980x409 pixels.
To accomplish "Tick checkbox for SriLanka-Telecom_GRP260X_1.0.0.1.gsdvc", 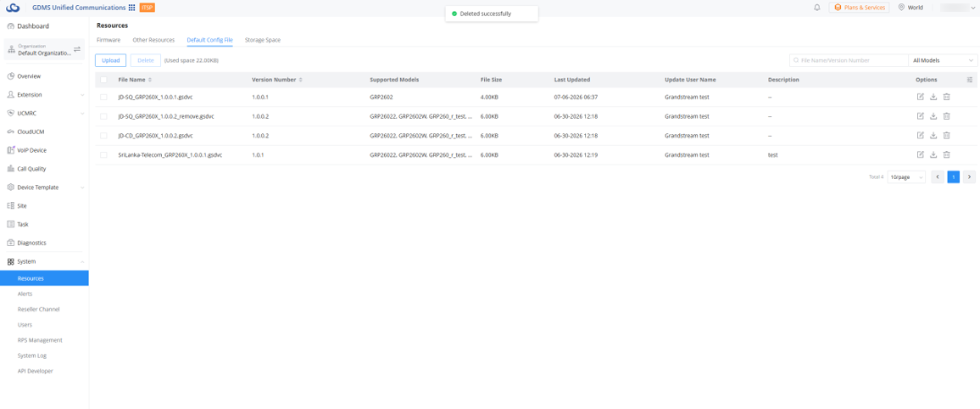I will [103, 154].
